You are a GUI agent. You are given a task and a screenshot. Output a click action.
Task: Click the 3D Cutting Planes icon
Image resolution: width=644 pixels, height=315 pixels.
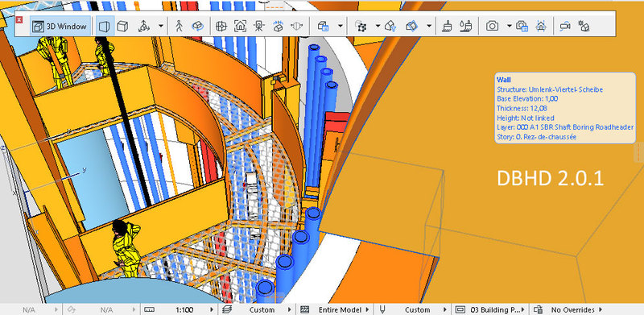coord(411,27)
